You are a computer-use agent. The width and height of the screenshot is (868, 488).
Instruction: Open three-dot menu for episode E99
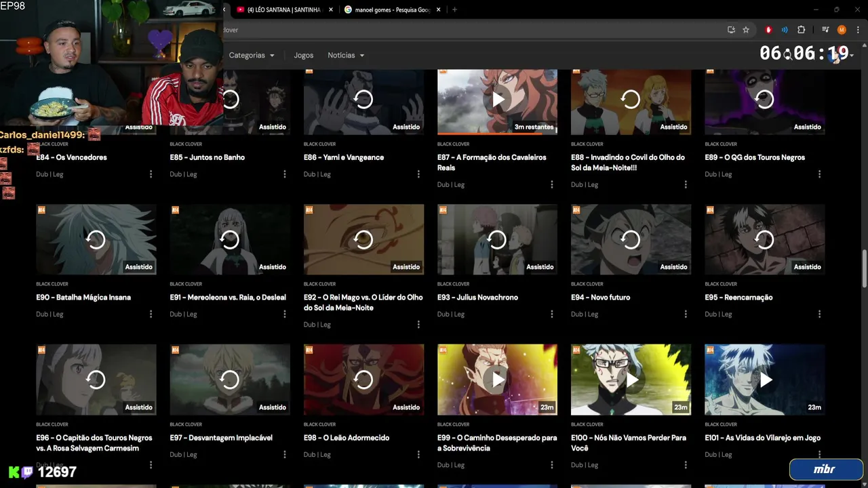pos(552,465)
